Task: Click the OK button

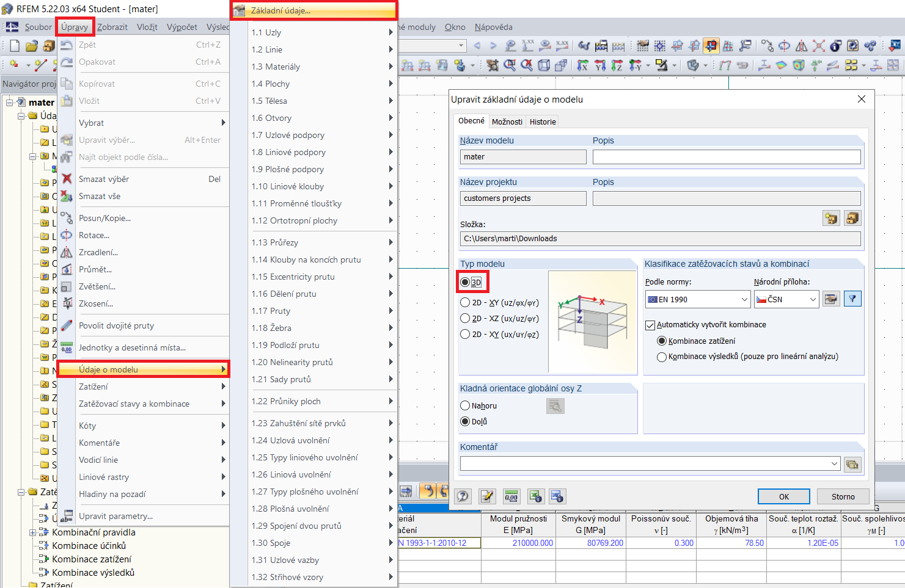Action: pyautogui.click(x=784, y=496)
